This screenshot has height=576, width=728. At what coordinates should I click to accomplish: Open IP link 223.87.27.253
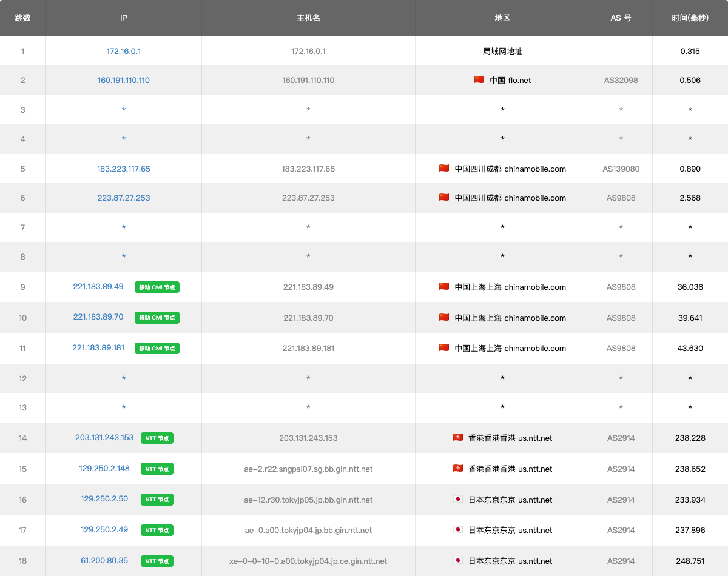tap(124, 198)
